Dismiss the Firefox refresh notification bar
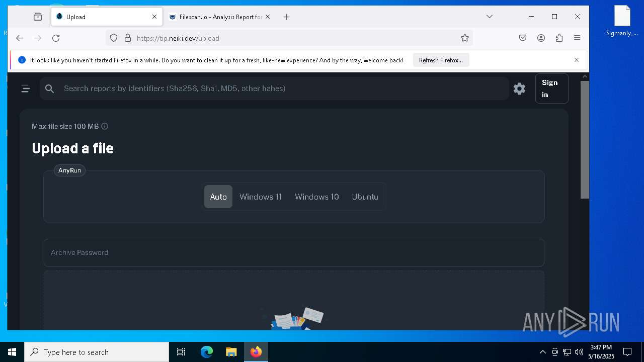 (577, 60)
